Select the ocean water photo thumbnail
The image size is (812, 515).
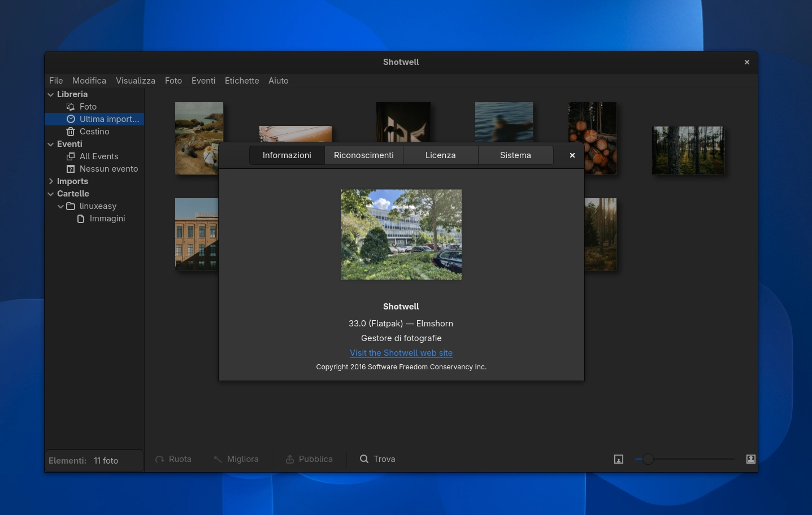tap(504, 122)
